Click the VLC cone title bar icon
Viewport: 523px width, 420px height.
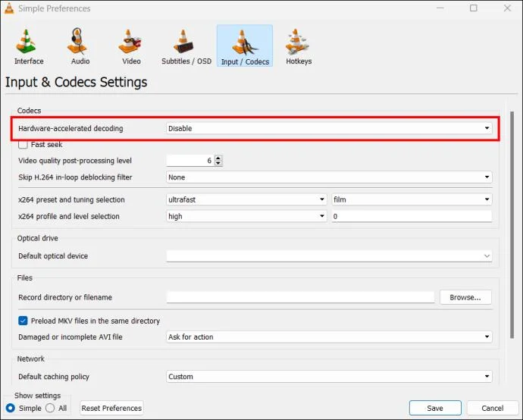(x=9, y=8)
